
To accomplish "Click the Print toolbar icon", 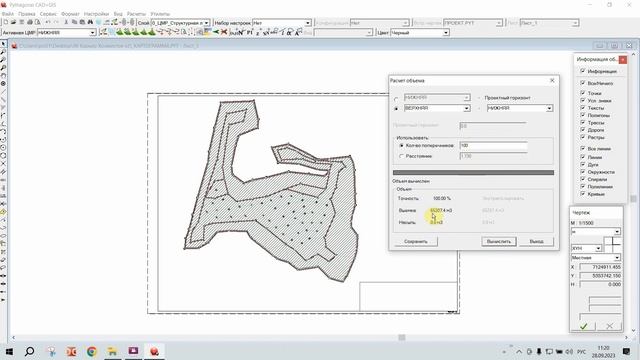I will [x=29, y=22].
